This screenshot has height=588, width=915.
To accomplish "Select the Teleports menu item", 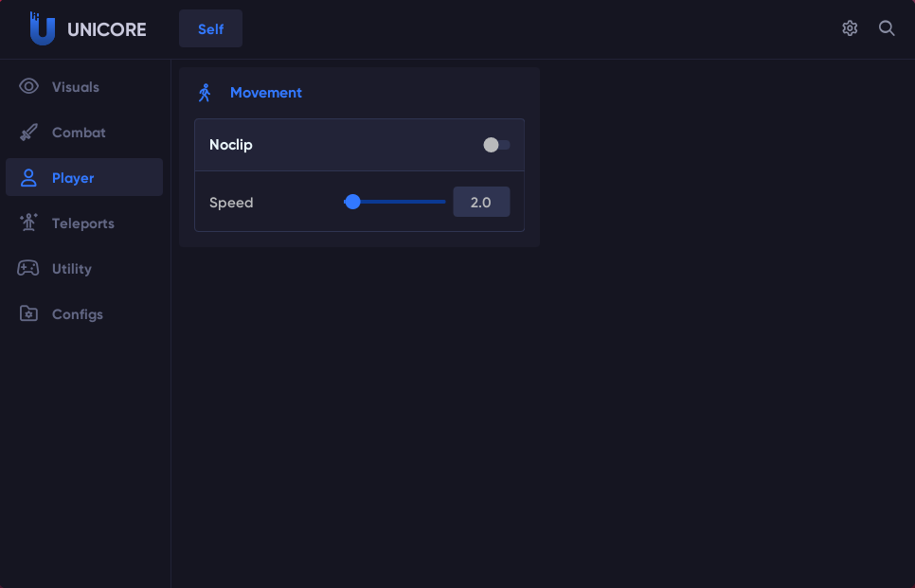I will click(83, 223).
